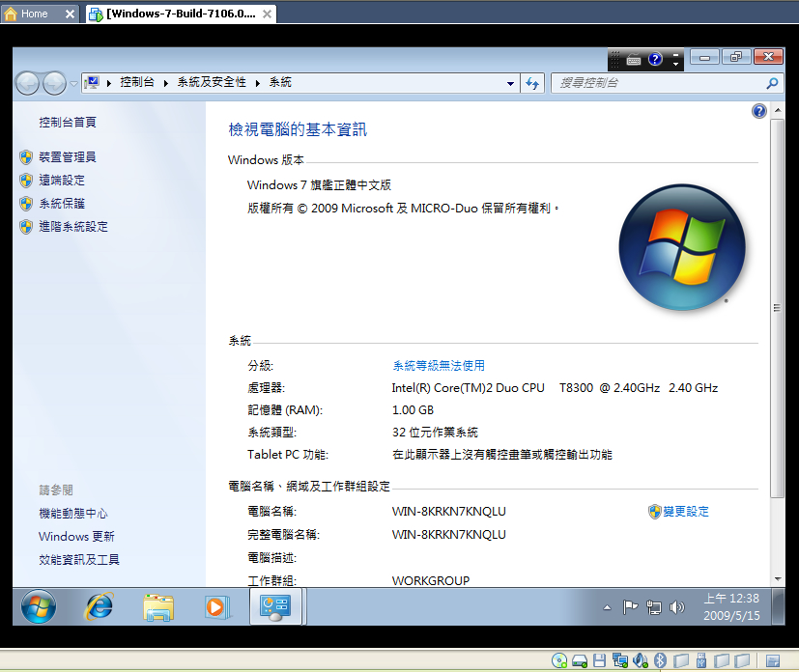Open the address bar history dropdown

[510, 83]
